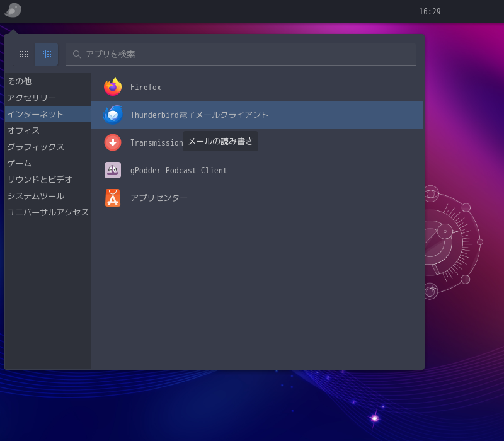Select the ゲーム category
This screenshot has height=441, width=504.
48,163
